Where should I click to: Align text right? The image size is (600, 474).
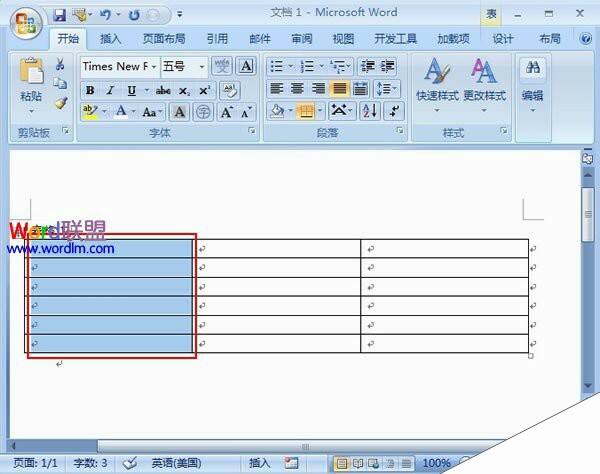[318, 89]
